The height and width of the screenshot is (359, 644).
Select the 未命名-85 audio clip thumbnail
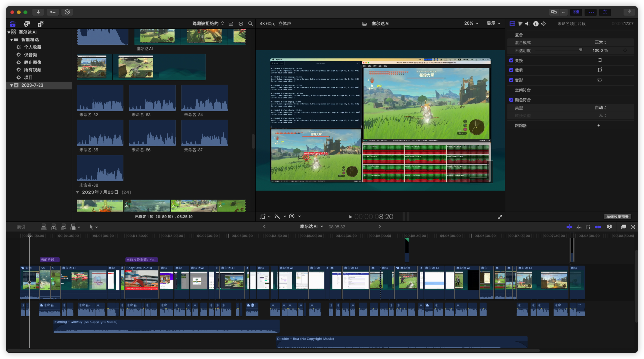click(100, 133)
